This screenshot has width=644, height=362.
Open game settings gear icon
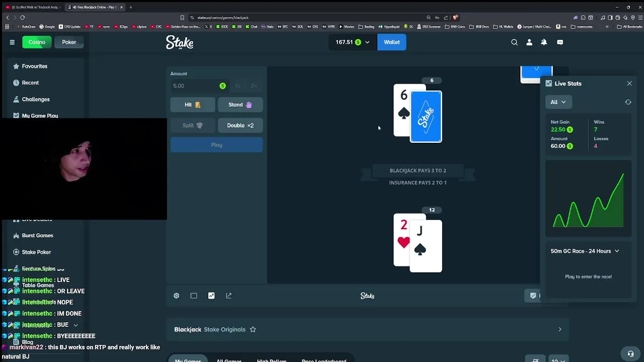click(x=177, y=296)
